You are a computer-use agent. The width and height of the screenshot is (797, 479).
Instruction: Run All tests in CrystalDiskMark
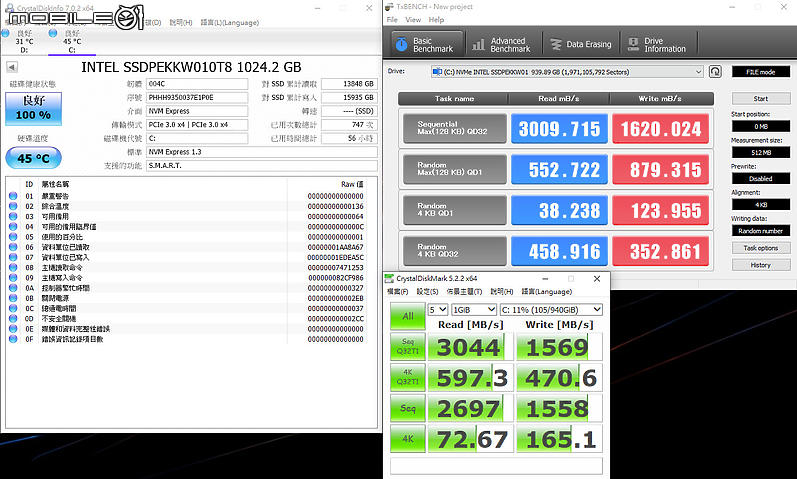point(408,316)
